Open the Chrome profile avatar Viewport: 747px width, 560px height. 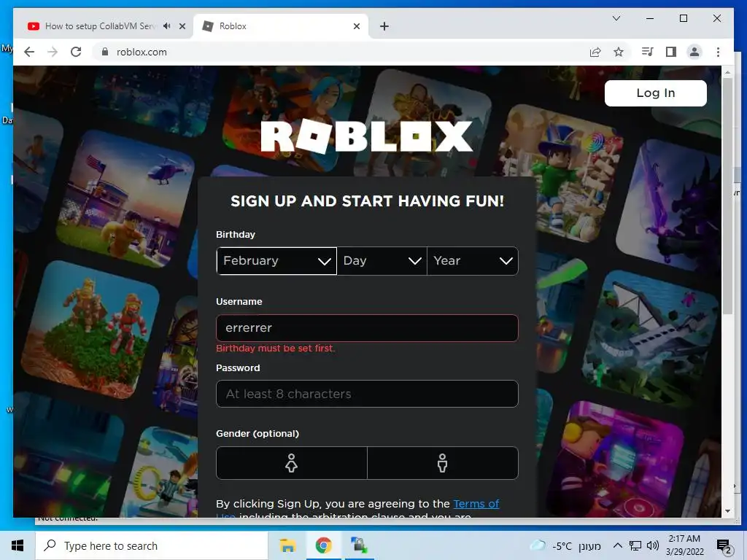694,52
